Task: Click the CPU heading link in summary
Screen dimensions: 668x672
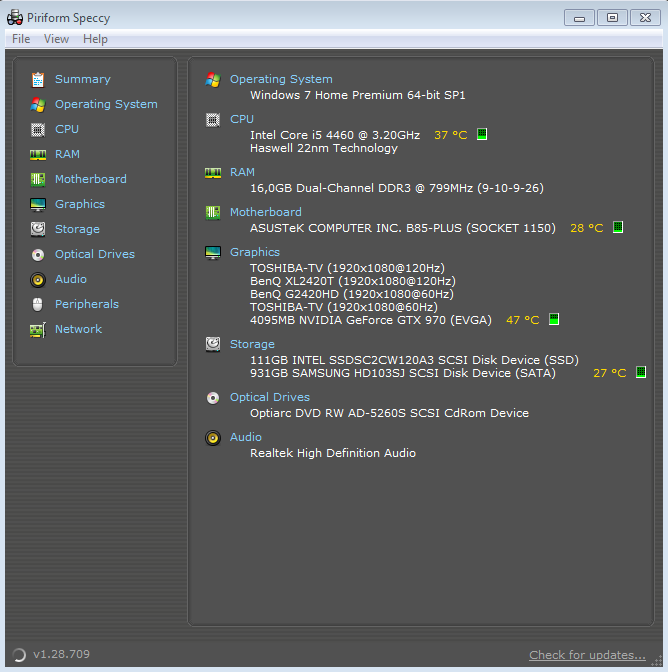Action: tap(242, 120)
